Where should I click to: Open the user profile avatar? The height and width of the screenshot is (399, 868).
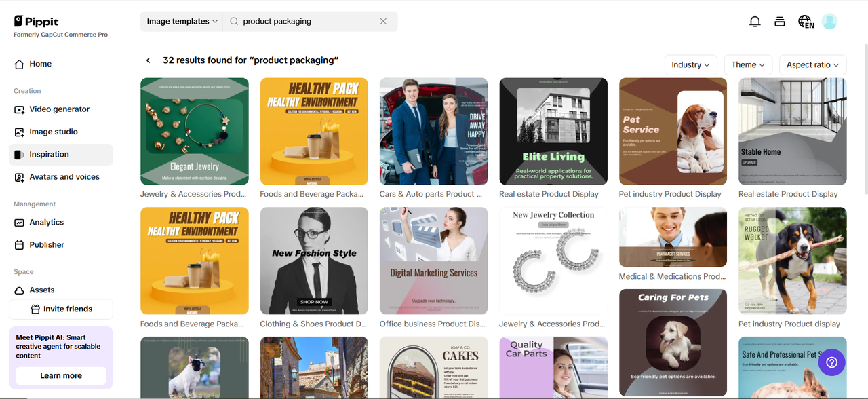[x=829, y=22]
